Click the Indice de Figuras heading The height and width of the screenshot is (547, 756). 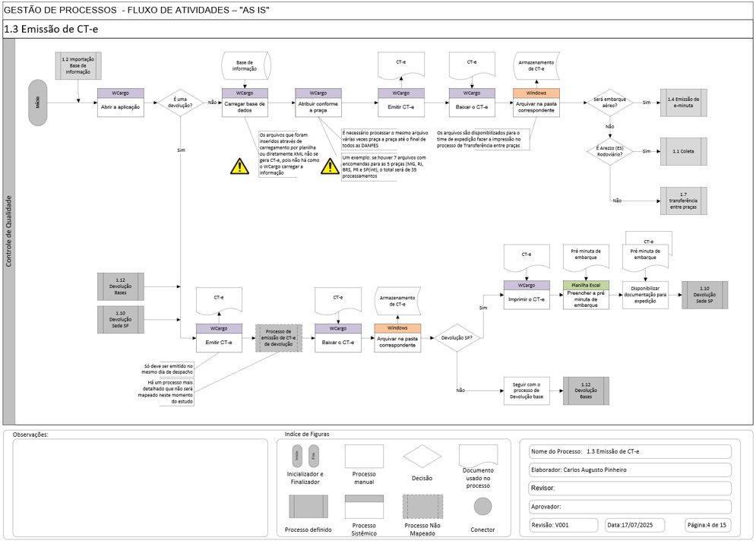[x=307, y=435]
